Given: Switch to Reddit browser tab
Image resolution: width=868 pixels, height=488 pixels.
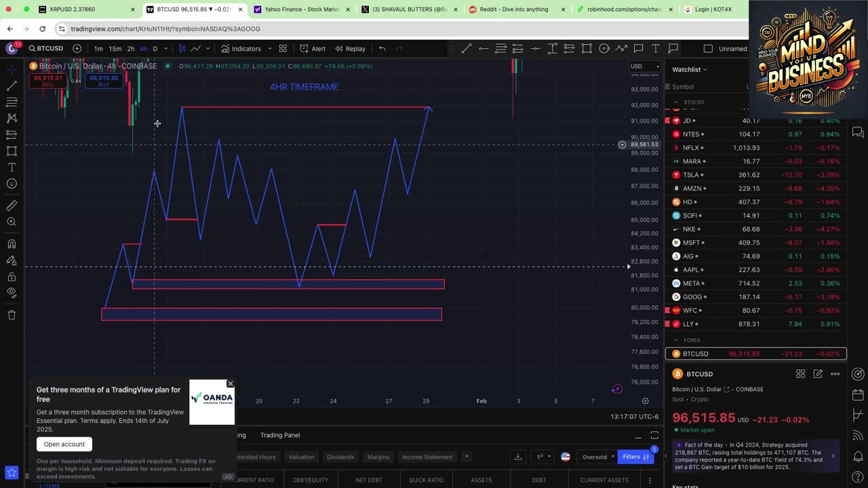Looking at the screenshot, I should 517,9.
